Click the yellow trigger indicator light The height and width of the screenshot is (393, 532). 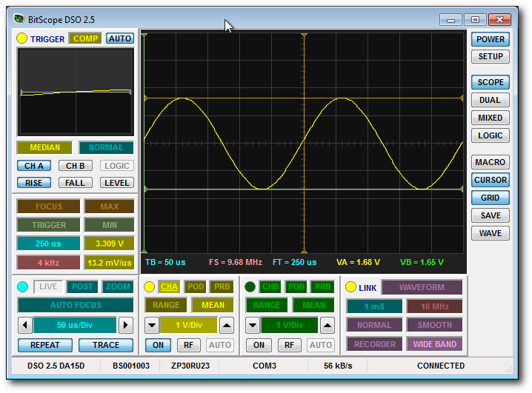pos(21,38)
